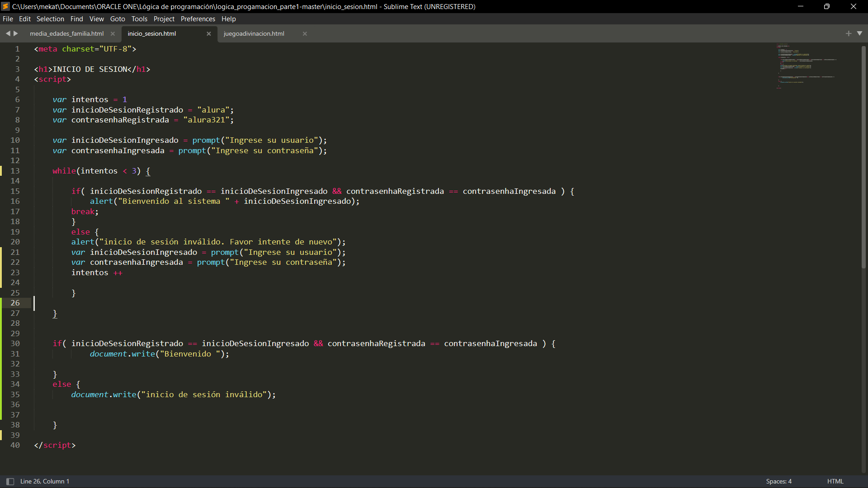Open a new tab with plus icon
The image size is (868, 488).
[x=849, y=33]
